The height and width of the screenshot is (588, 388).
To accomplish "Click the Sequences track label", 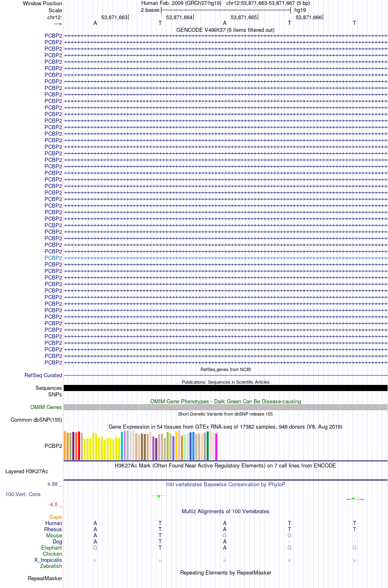I will (x=49, y=388).
